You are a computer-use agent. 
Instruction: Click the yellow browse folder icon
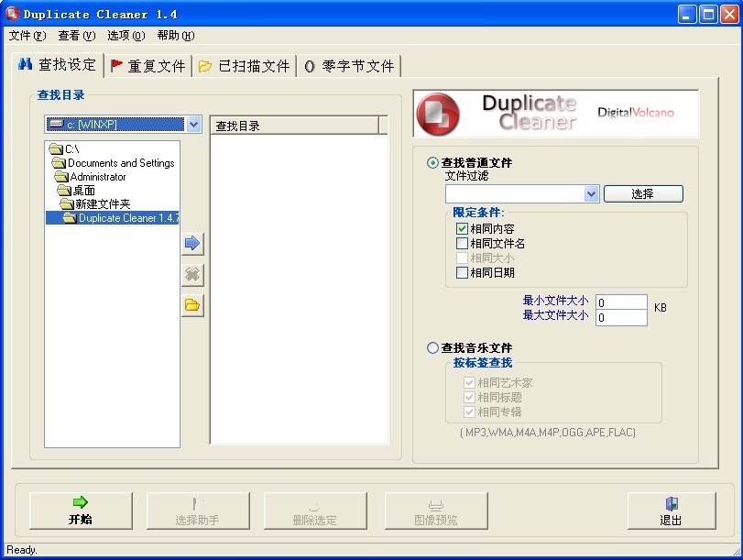pyautogui.click(x=192, y=306)
